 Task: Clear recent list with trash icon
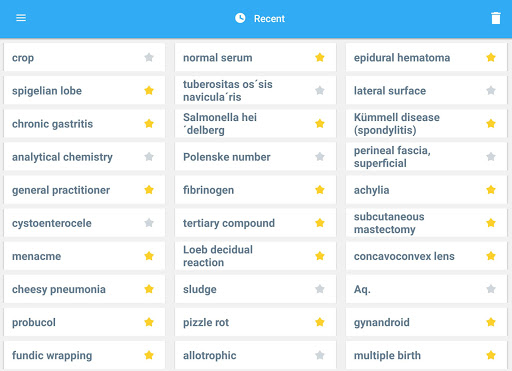point(496,18)
